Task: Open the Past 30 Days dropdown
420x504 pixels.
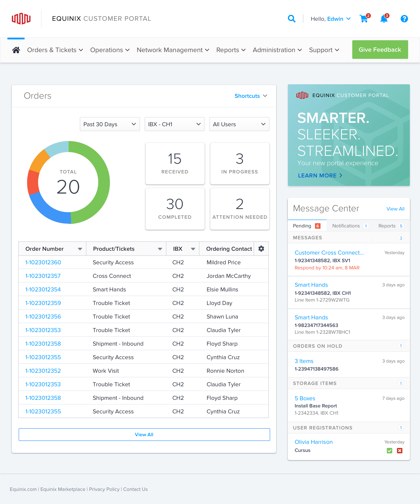Action: 110,124
